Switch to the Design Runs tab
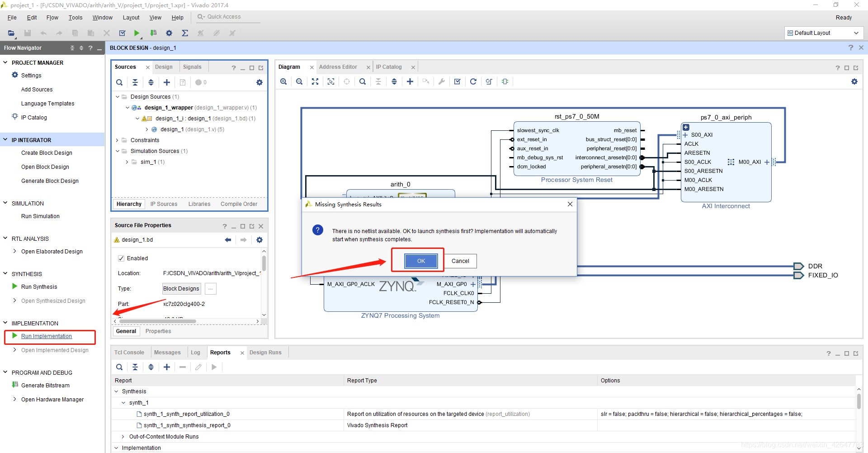The width and height of the screenshot is (868, 453). [x=265, y=353]
